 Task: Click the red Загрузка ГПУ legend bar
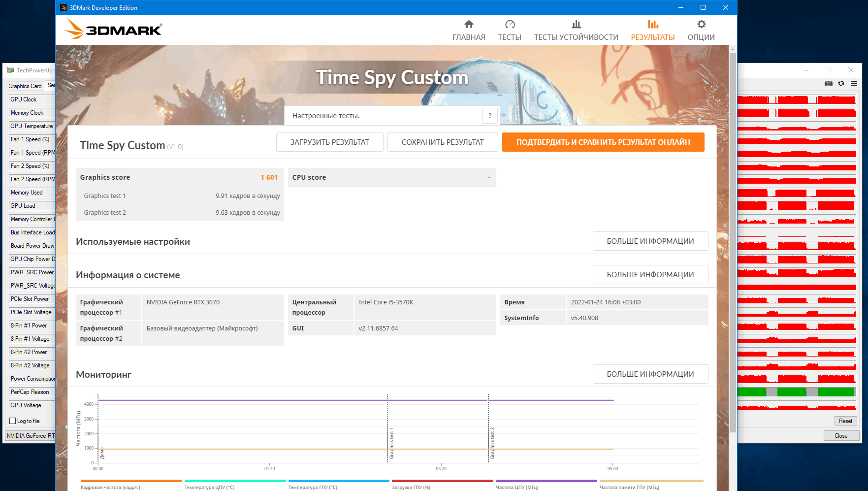(443, 481)
